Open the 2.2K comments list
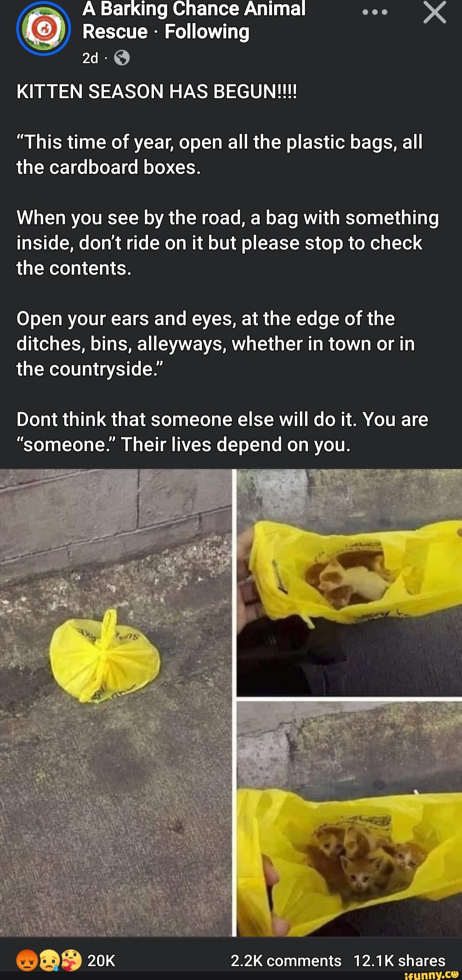Image resolution: width=462 pixels, height=980 pixels. point(286,960)
